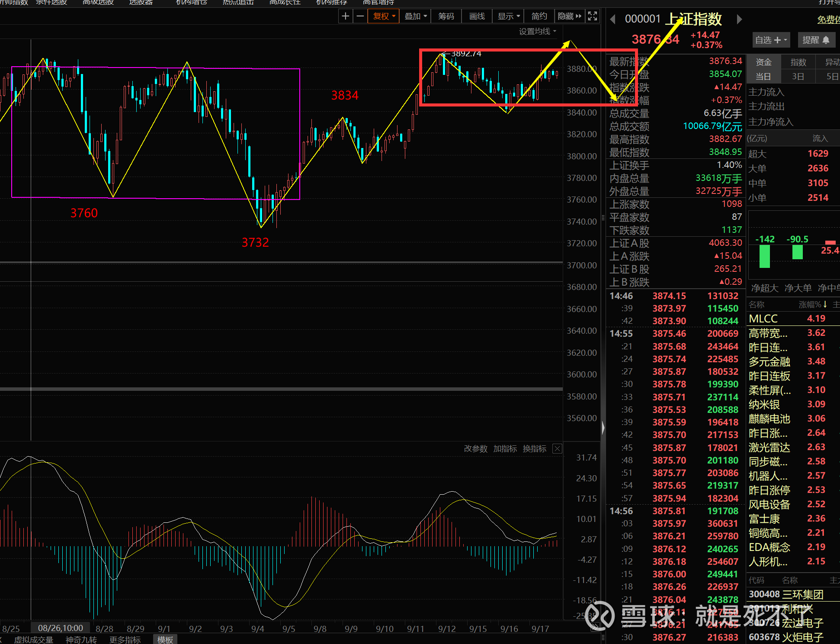Click the 08/26,10:00 timeline date marker
The height and width of the screenshot is (644, 840).
pyautogui.click(x=60, y=628)
